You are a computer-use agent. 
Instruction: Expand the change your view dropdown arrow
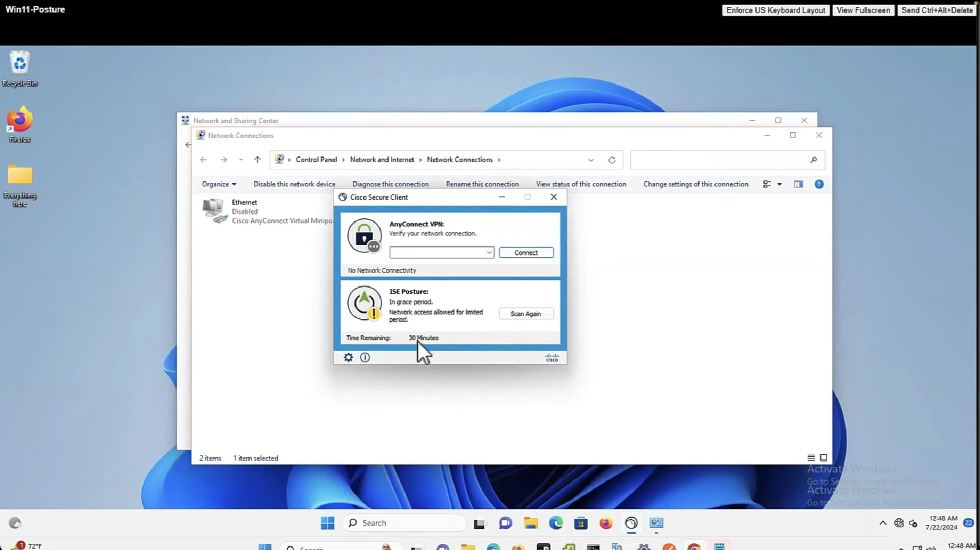point(779,184)
